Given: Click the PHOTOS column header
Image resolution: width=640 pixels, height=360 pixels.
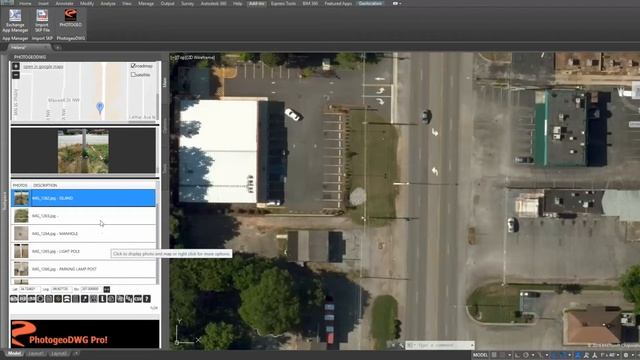Looking at the screenshot, I should [x=20, y=185].
